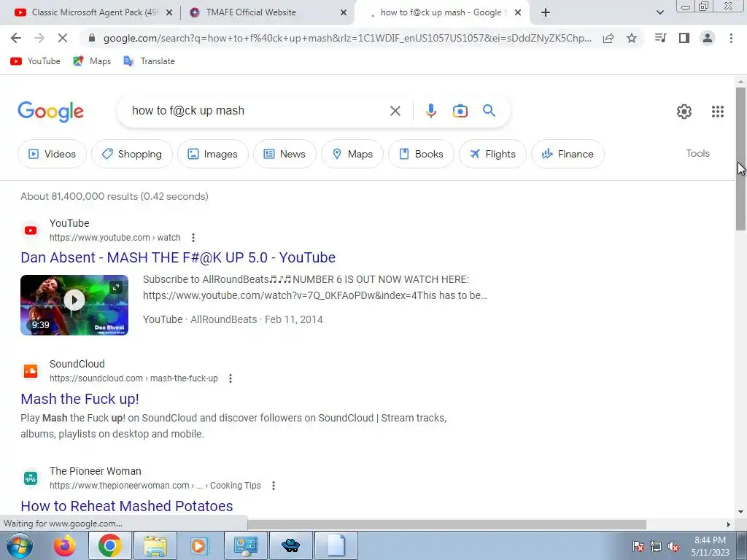The width and height of the screenshot is (747, 560).
Task: Open the Dan Absent MASH result
Action: tap(178, 257)
